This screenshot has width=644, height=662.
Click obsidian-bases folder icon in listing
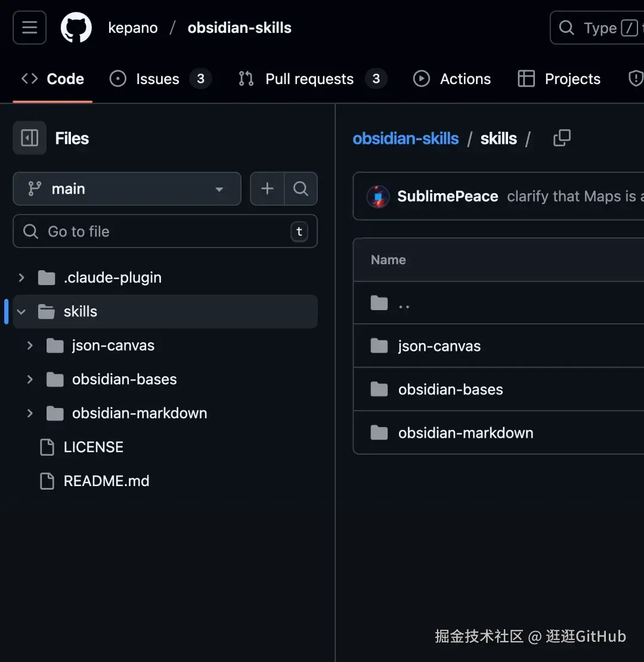coord(379,389)
